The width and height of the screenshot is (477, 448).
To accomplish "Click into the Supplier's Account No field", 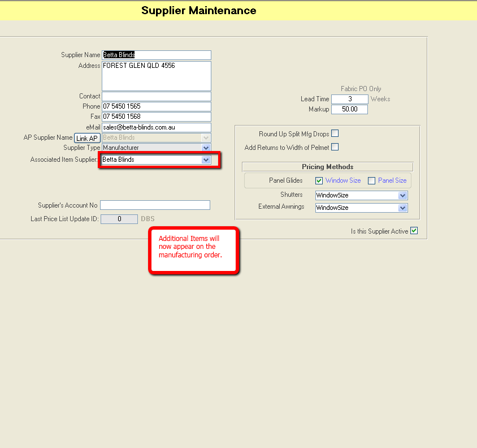I will pos(155,205).
